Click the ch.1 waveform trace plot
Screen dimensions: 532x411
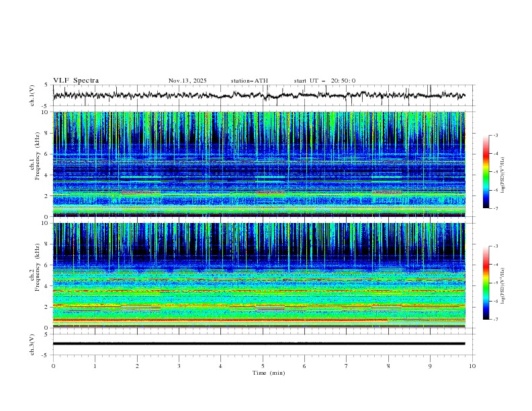pos(259,95)
